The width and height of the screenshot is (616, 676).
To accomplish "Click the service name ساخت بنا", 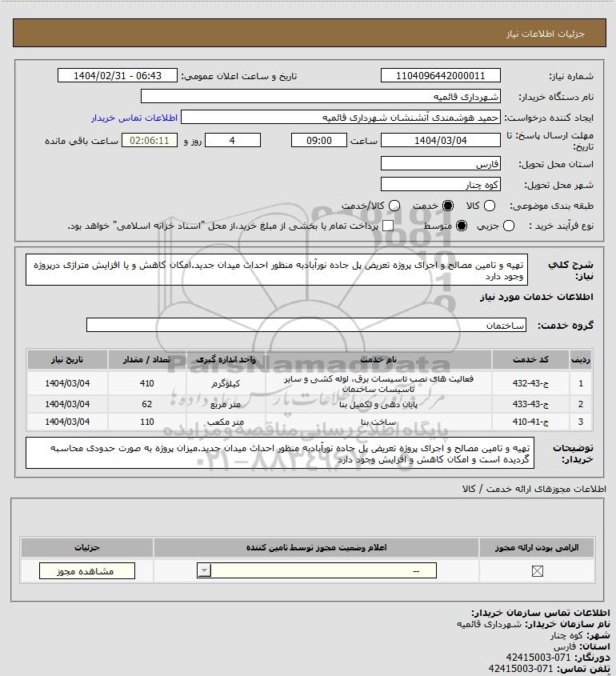I will (378, 422).
